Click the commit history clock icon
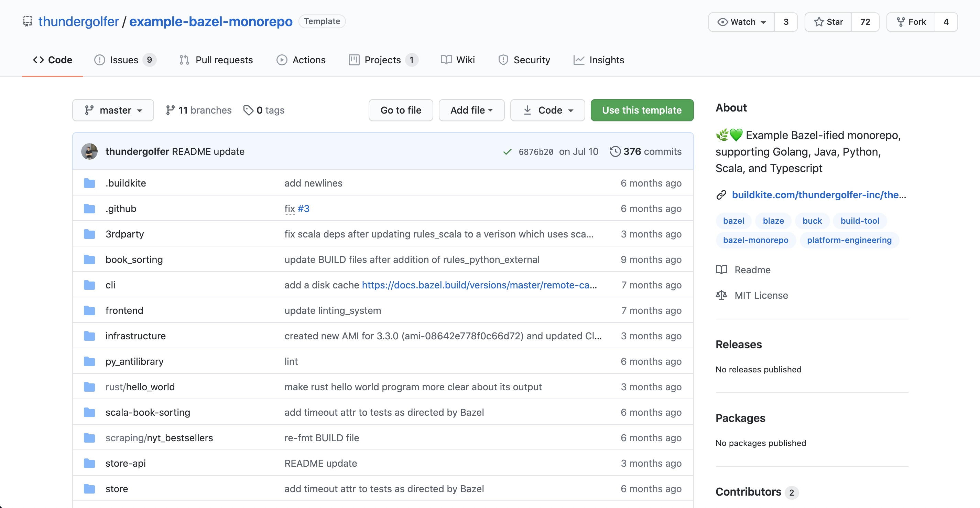The width and height of the screenshot is (980, 508). (615, 151)
